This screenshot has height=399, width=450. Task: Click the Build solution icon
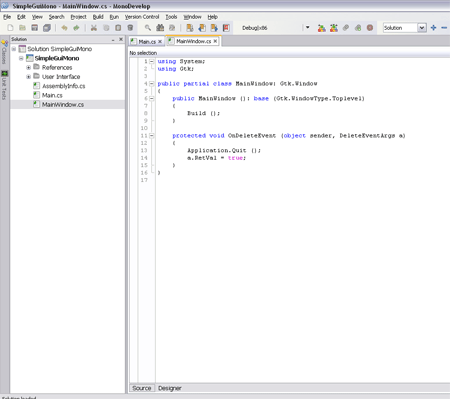[322, 28]
